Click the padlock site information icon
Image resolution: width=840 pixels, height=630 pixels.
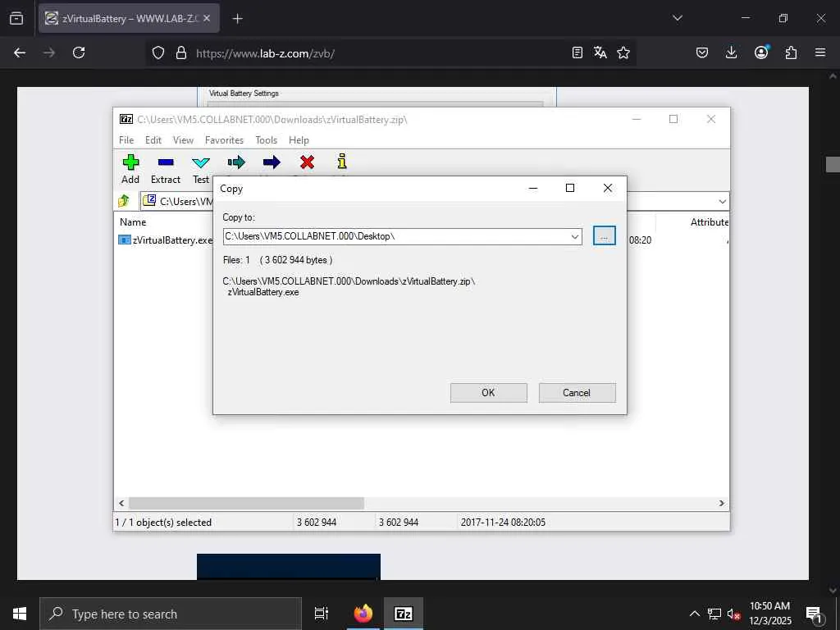click(x=181, y=52)
